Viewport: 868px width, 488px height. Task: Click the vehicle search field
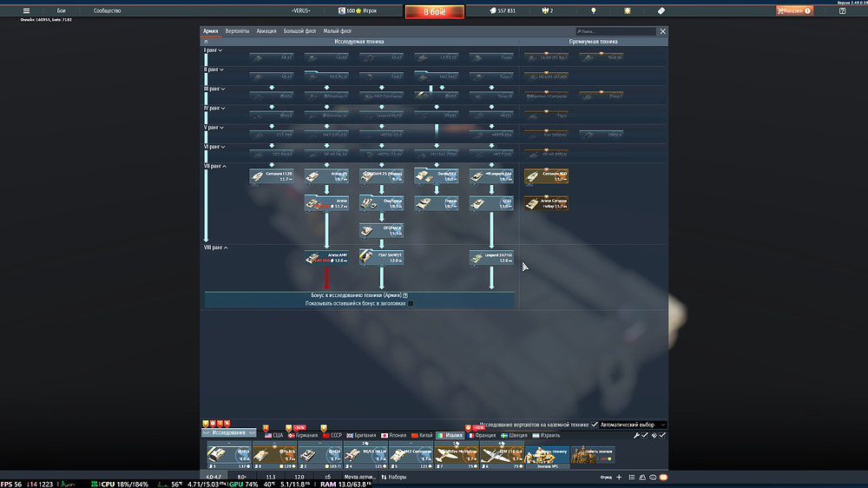[x=618, y=31]
